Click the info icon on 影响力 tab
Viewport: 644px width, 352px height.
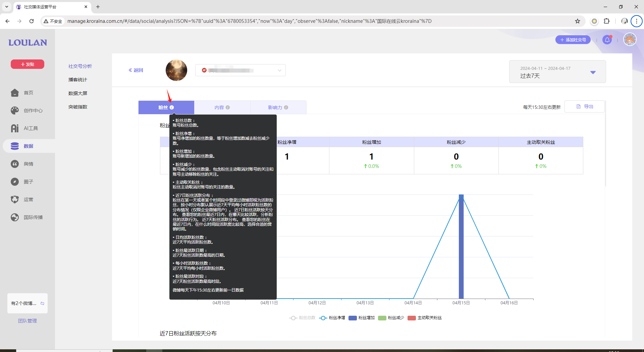click(286, 107)
